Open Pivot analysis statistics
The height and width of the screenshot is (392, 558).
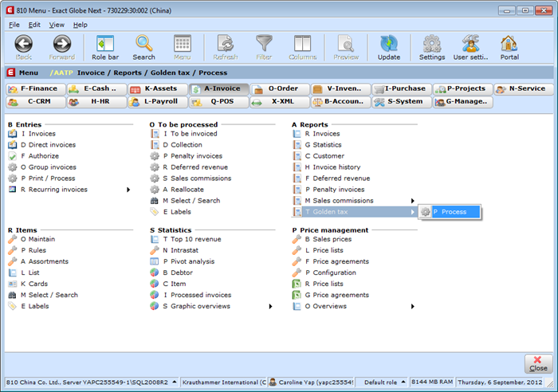click(x=193, y=262)
